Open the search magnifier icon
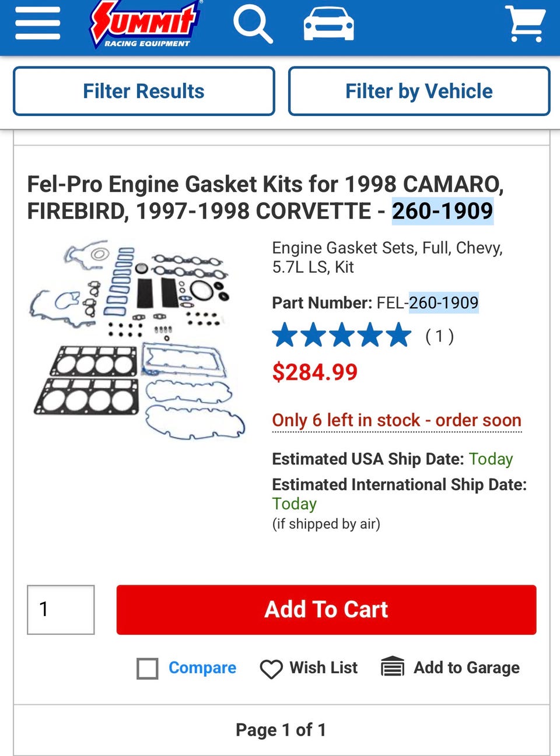This screenshot has width=560, height=756. [x=253, y=24]
